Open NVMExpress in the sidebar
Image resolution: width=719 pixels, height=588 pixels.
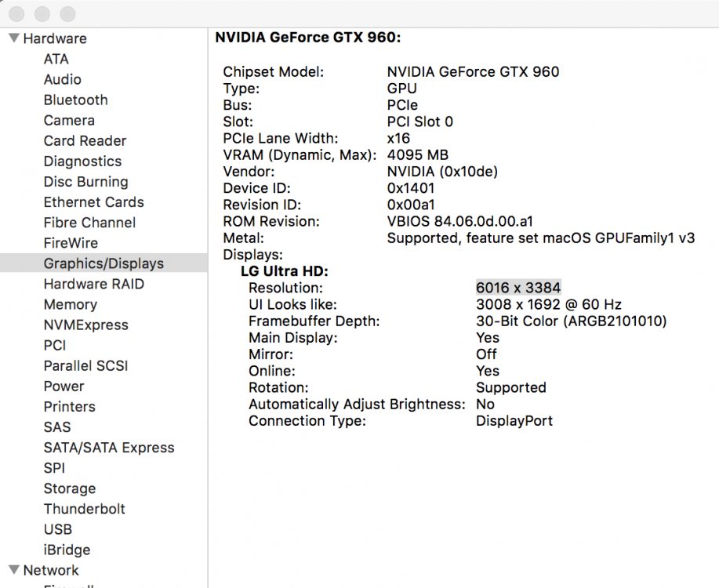tap(85, 325)
